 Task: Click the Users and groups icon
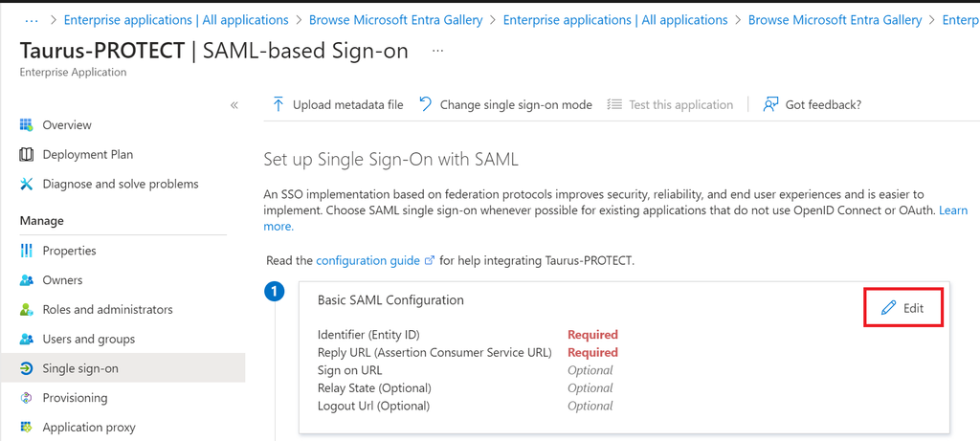click(27, 339)
